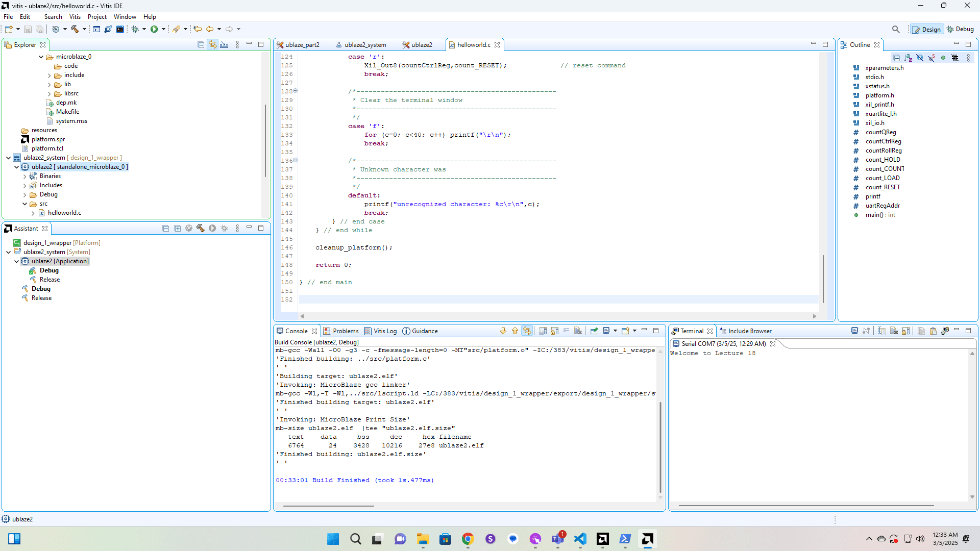Expand the Binaries folder under ublaze2
Viewport: 980px width, 551px height.
coord(24,177)
